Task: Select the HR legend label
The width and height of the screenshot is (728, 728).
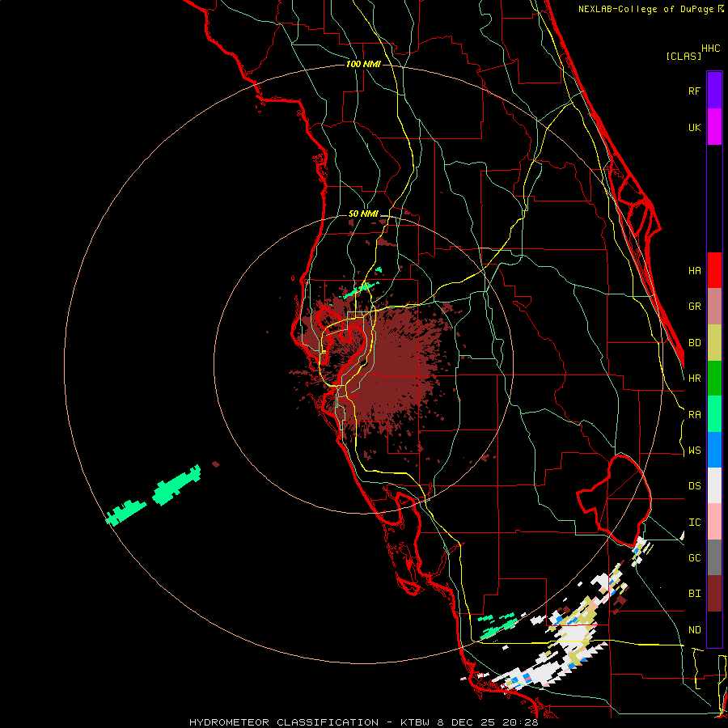Action: coord(694,379)
